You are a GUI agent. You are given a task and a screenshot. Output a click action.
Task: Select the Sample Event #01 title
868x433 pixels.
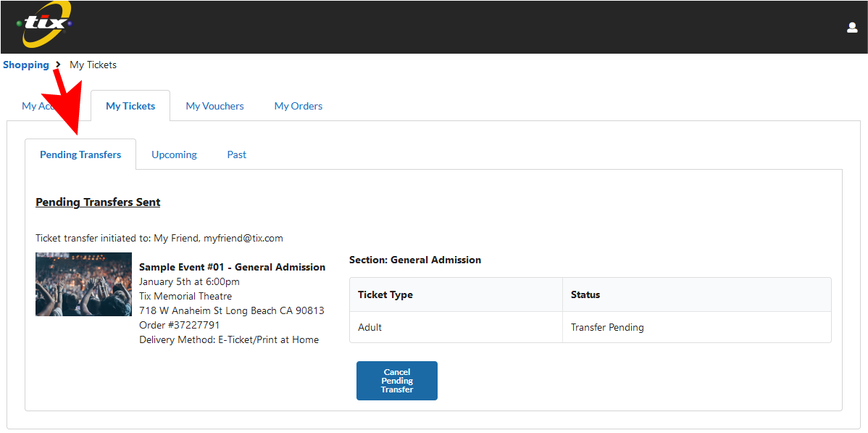pos(232,266)
